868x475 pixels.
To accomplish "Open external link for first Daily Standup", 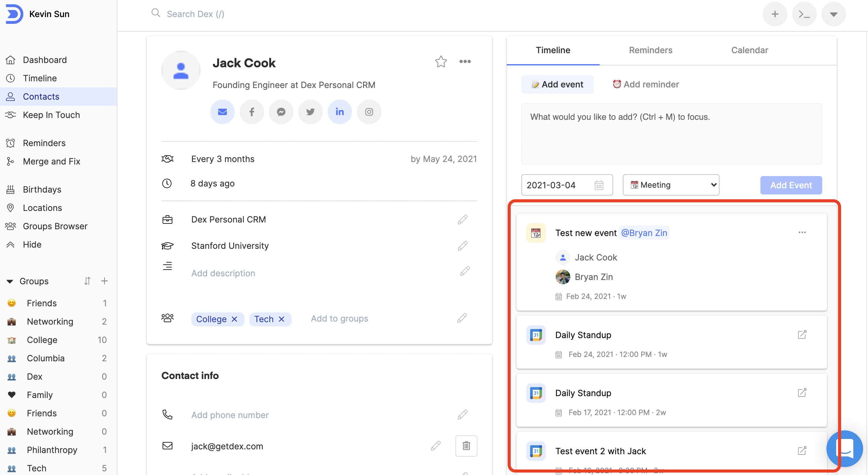I will point(802,334).
